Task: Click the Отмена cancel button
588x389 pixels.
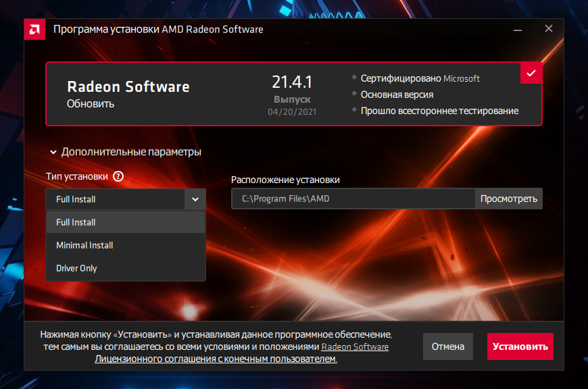Action: [448, 346]
